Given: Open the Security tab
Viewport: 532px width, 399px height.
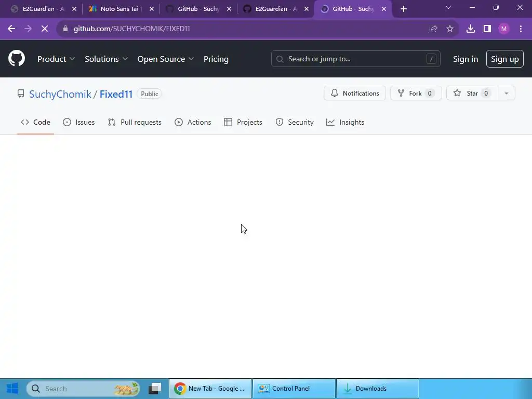Looking at the screenshot, I should pos(295,122).
